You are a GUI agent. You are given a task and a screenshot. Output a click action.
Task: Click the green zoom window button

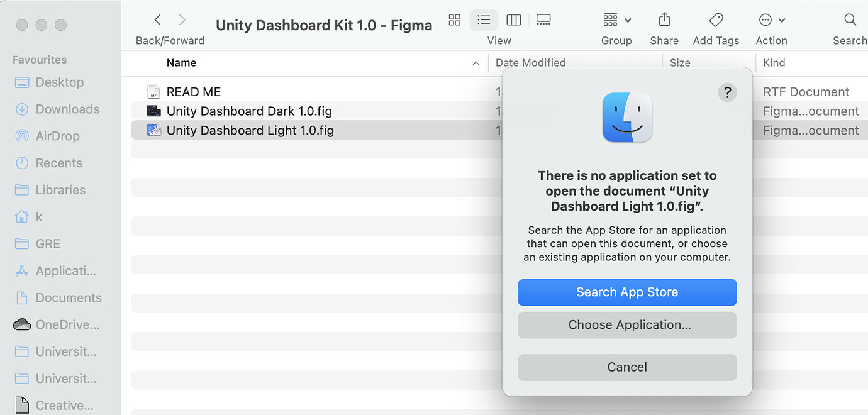61,25
